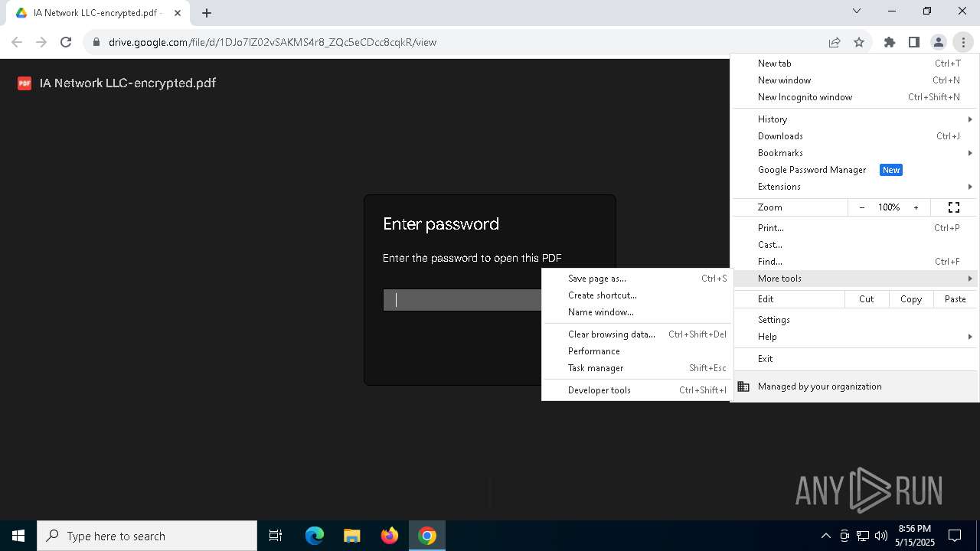980x551 pixels.
Task: Open Developer tools
Action: 637,390
